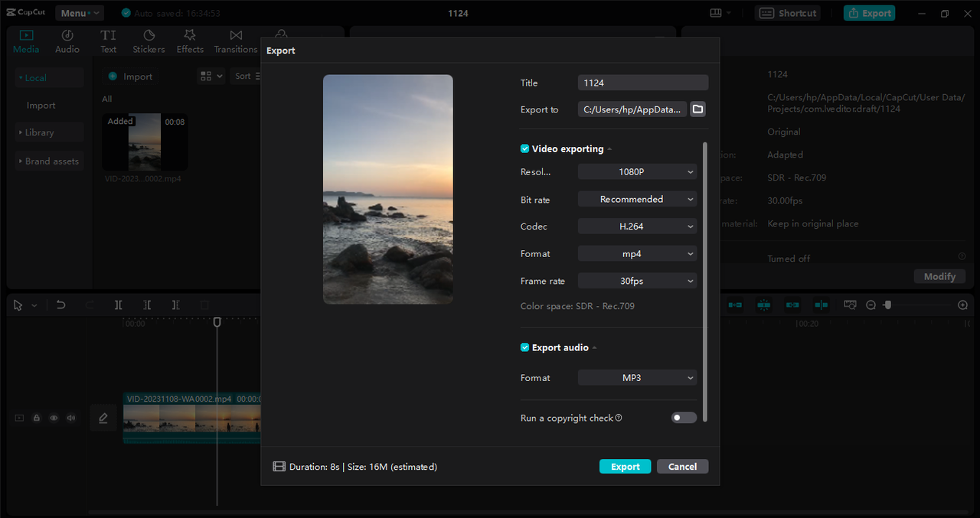This screenshot has height=518, width=980.
Task: Click the track cover play-box icon
Action: pos(19,418)
